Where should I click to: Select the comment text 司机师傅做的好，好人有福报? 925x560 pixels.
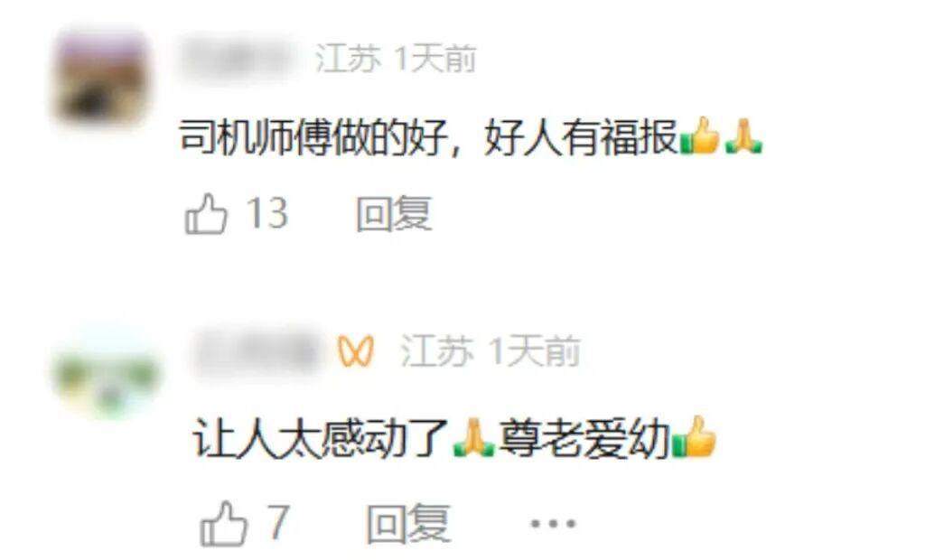click(x=428, y=138)
